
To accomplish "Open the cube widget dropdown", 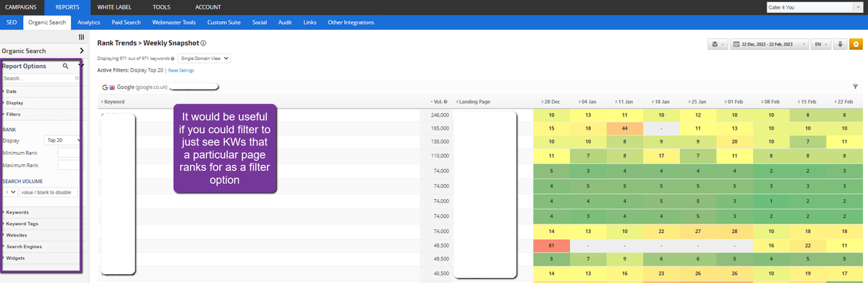I will pyautogui.click(x=717, y=44).
